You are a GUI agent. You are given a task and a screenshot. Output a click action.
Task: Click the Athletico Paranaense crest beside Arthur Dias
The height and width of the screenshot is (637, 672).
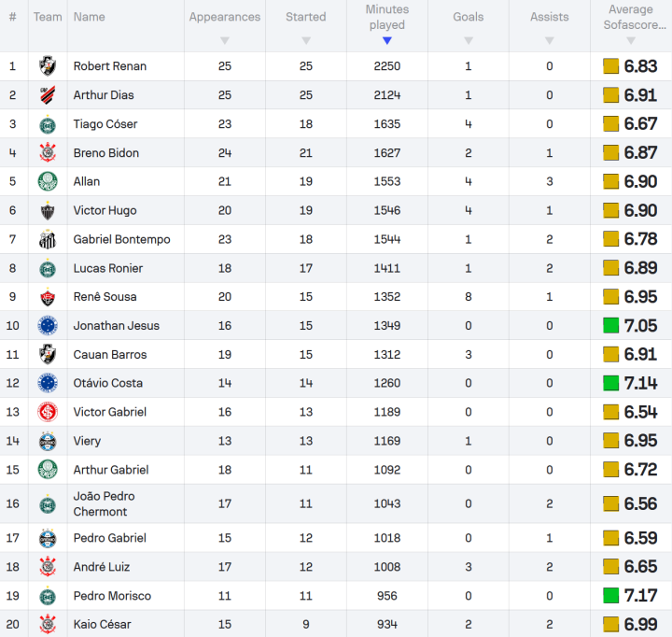pos(48,94)
